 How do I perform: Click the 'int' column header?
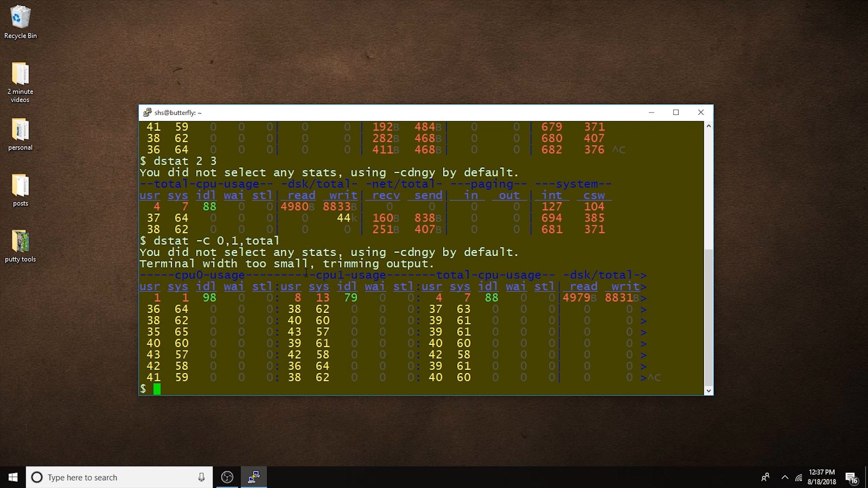552,195
